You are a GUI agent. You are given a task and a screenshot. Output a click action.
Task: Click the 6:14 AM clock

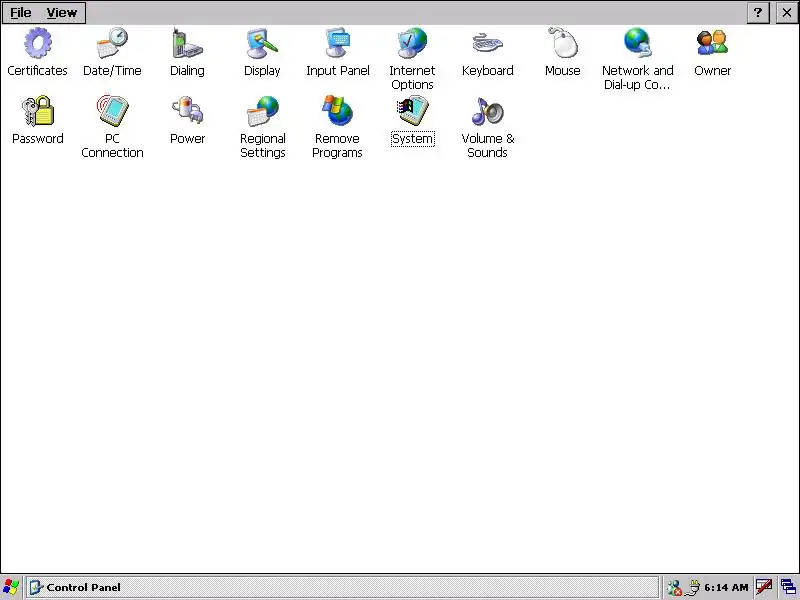pyautogui.click(x=726, y=588)
